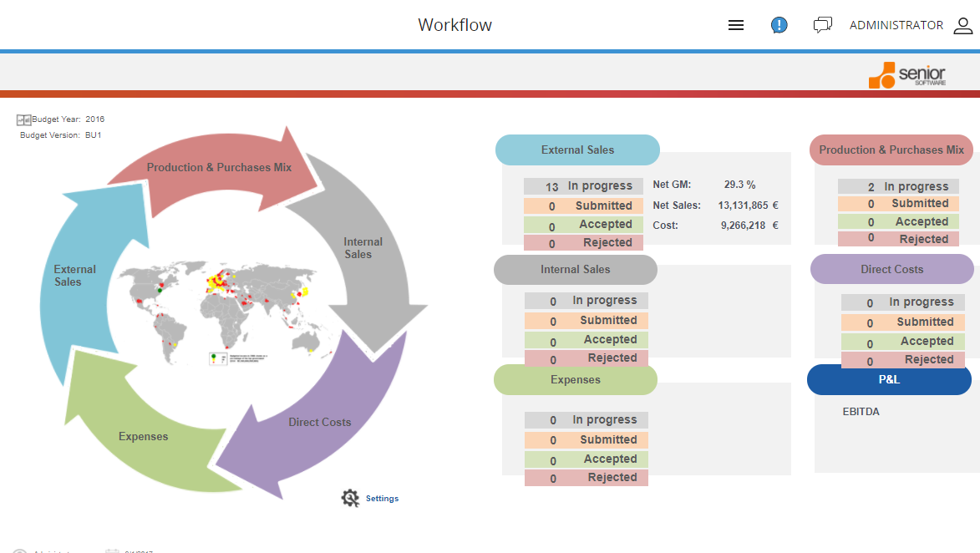Select the Internal Sales panel header
Image resolution: width=980 pixels, height=553 pixels.
(575, 269)
